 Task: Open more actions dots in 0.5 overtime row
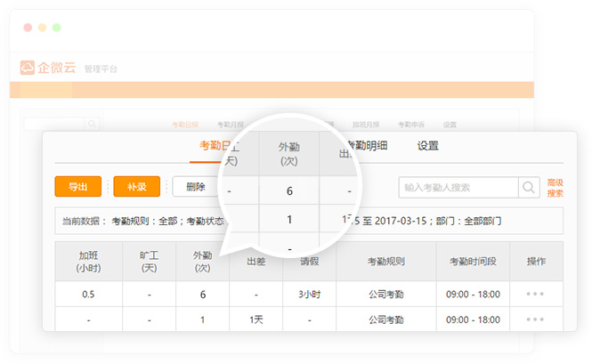point(535,294)
